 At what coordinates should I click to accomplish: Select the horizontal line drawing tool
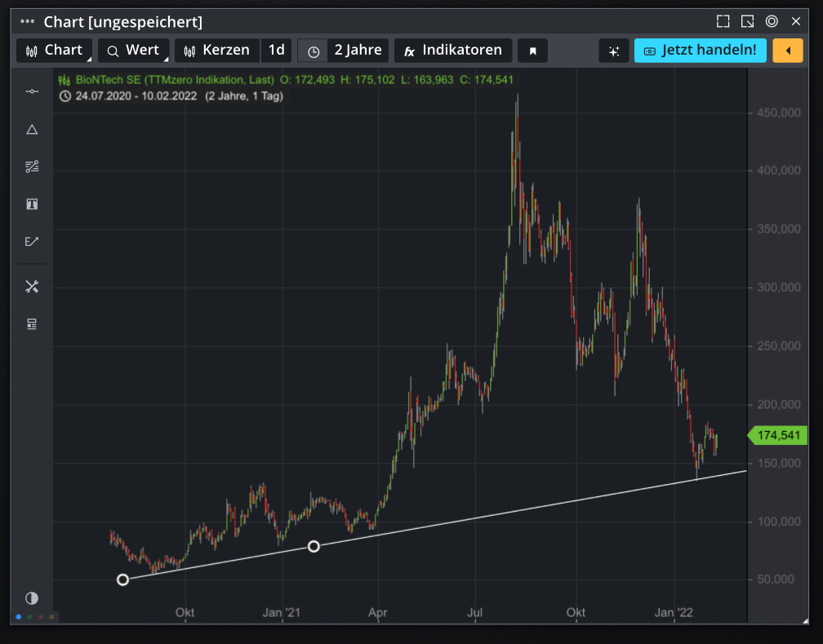tap(32, 91)
